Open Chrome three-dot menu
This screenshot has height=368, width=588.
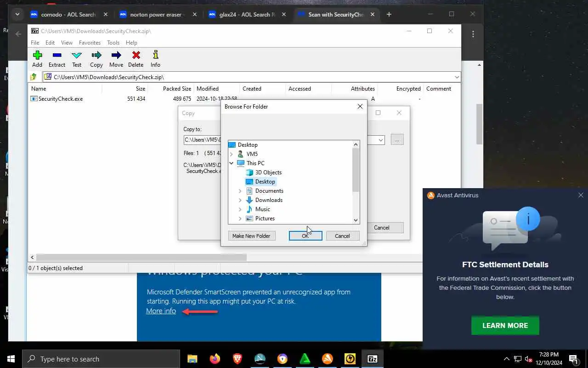473,34
